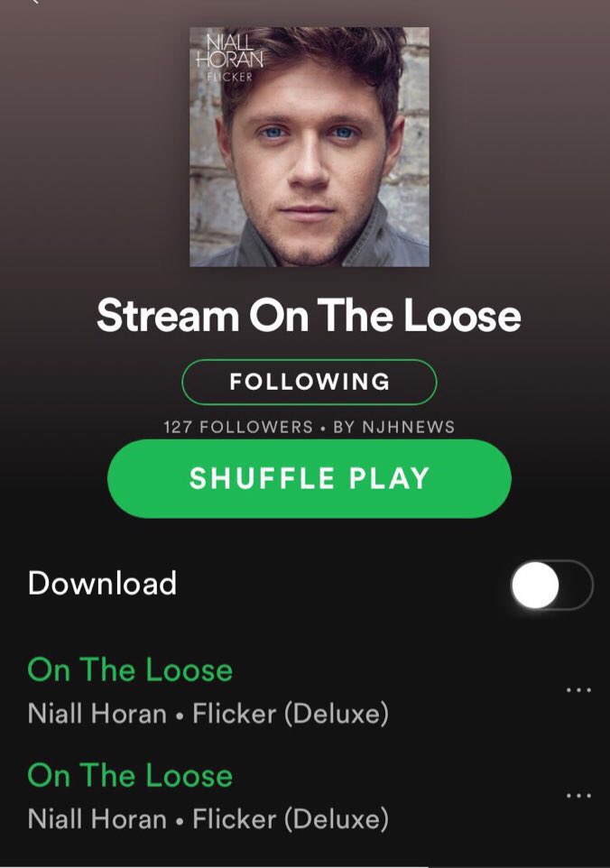The height and width of the screenshot is (868, 610).
Task: Click the FLICKER text on cover art
Action: point(230,77)
